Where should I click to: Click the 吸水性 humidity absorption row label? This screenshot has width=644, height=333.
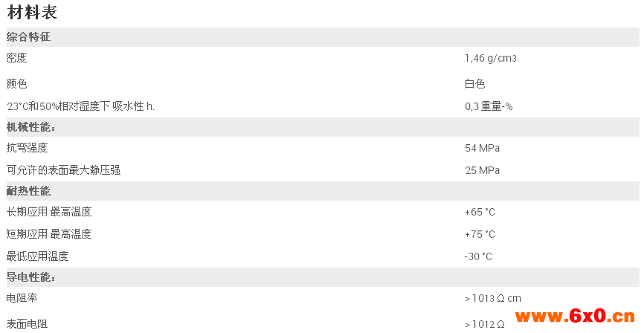pyautogui.click(x=80, y=106)
